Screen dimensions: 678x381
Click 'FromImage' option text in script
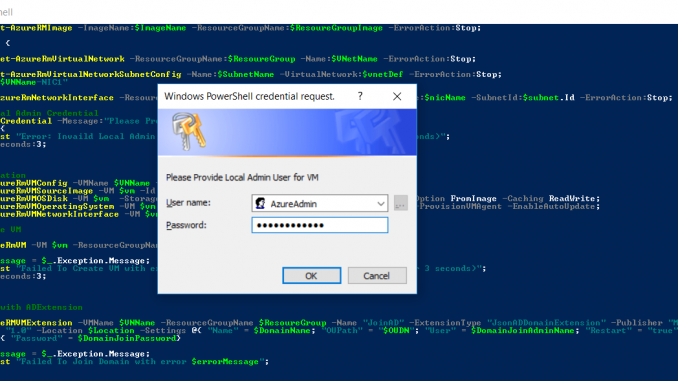tap(473, 199)
